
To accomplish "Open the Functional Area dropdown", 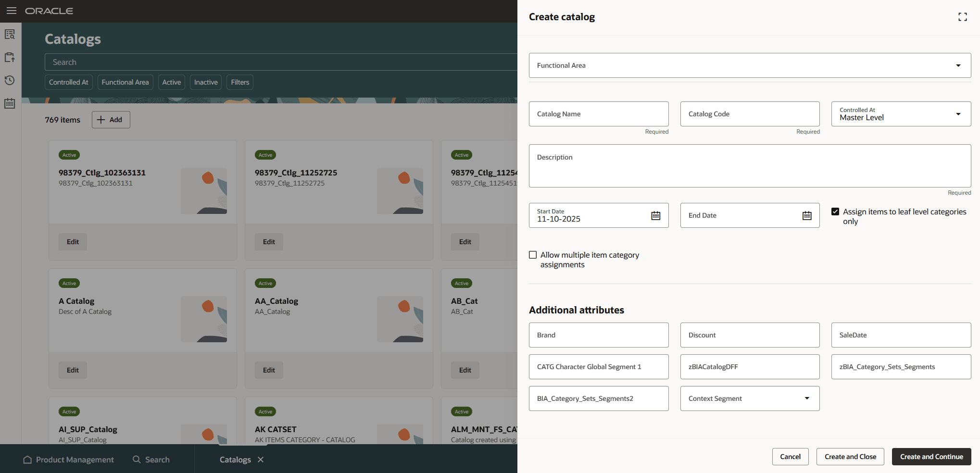I will (x=958, y=65).
